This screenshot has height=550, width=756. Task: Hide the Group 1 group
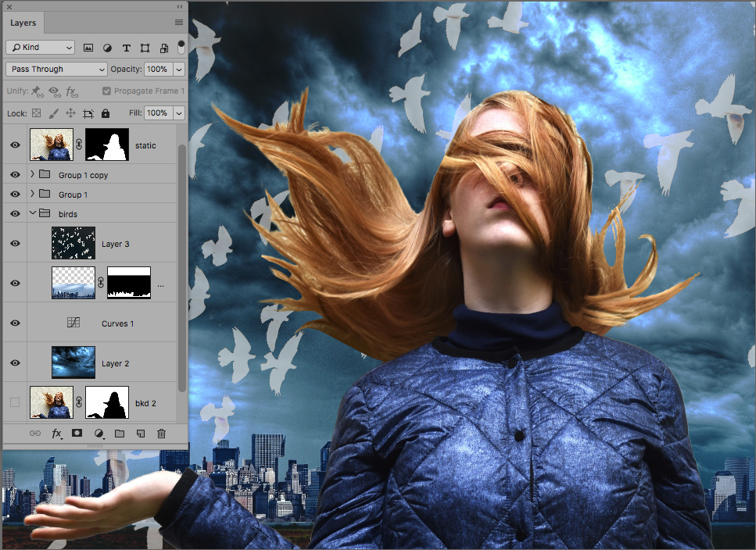click(x=15, y=194)
